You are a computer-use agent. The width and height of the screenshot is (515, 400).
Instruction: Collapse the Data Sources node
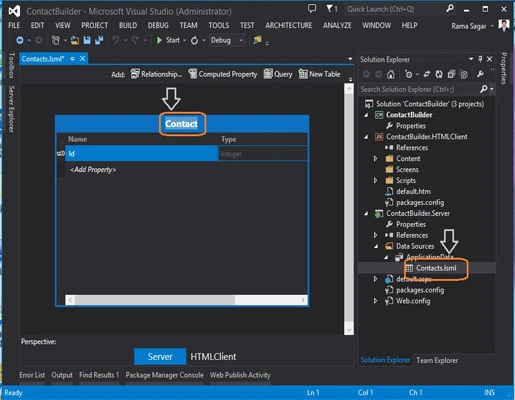tap(376, 246)
